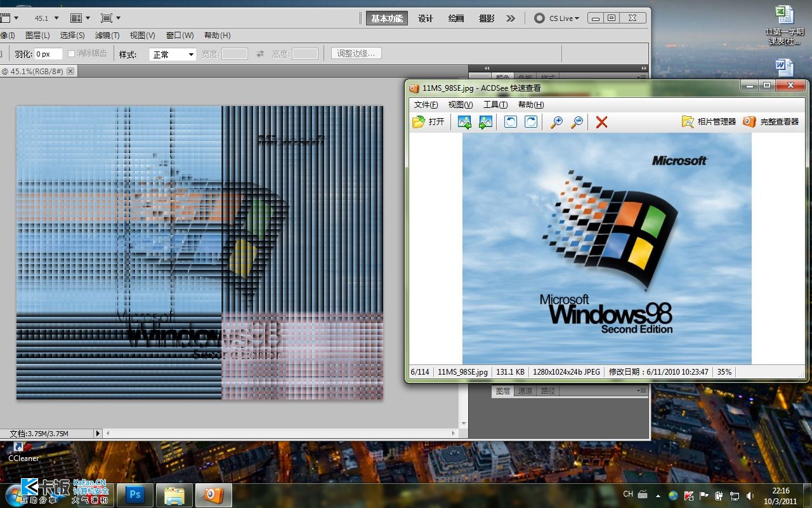This screenshot has width=812, height=508.
Task: Click 6/114 counter in ACDSee status bar
Action: tap(420, 372)
